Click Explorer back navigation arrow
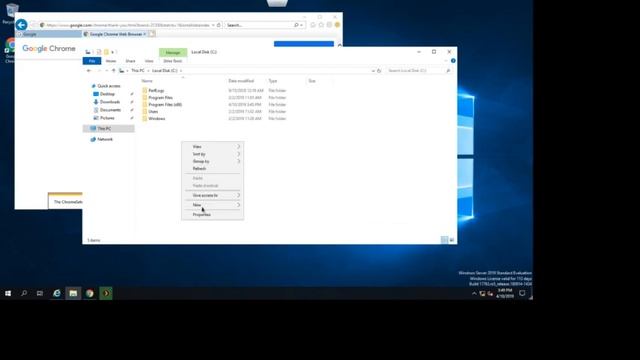The width and height of the screenshot is (640, 360). click(x=89, y=71)
